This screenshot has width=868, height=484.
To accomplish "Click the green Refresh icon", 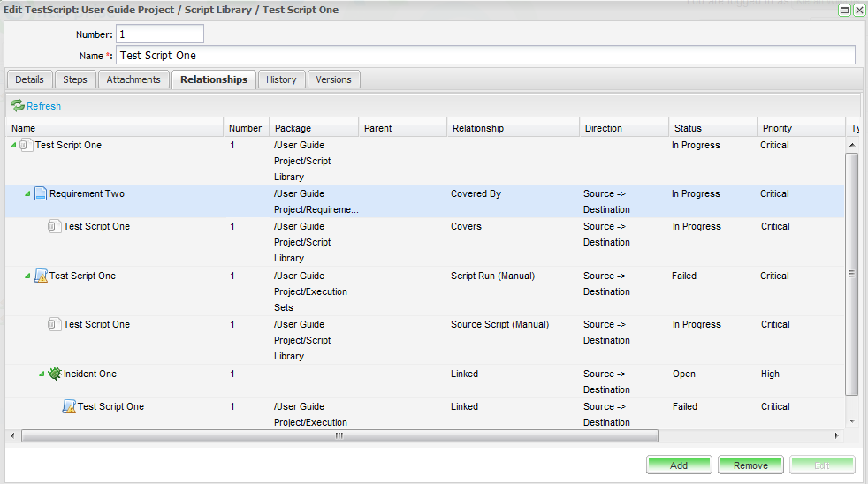I will coord(18,106).
